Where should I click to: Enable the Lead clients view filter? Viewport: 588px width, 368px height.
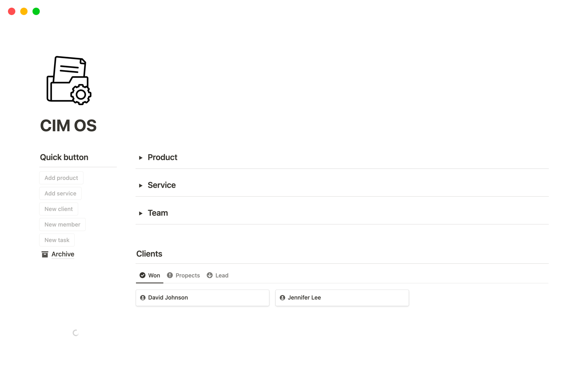(x=222, y=275)
